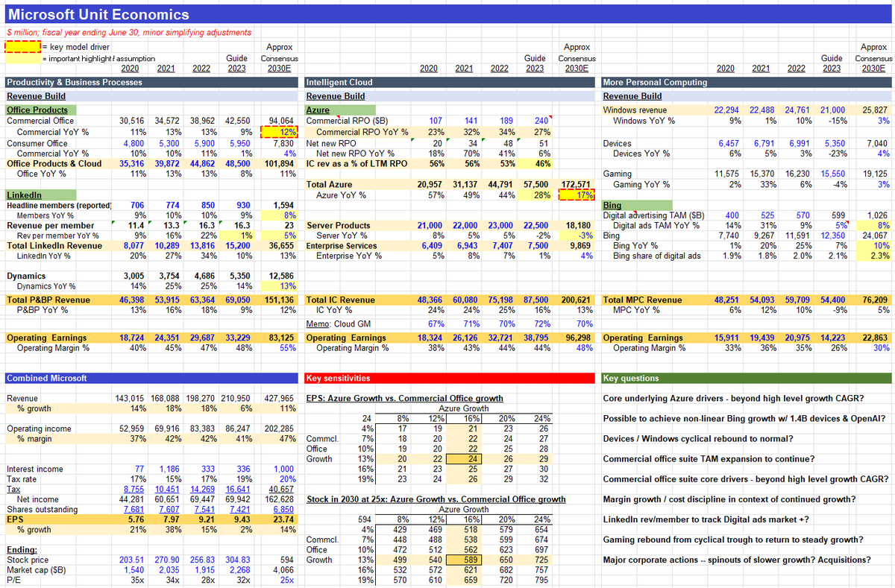Select the 'Total Azure' row label
The height and width of the screenshot is (588, 895).
tap(329, 184)
